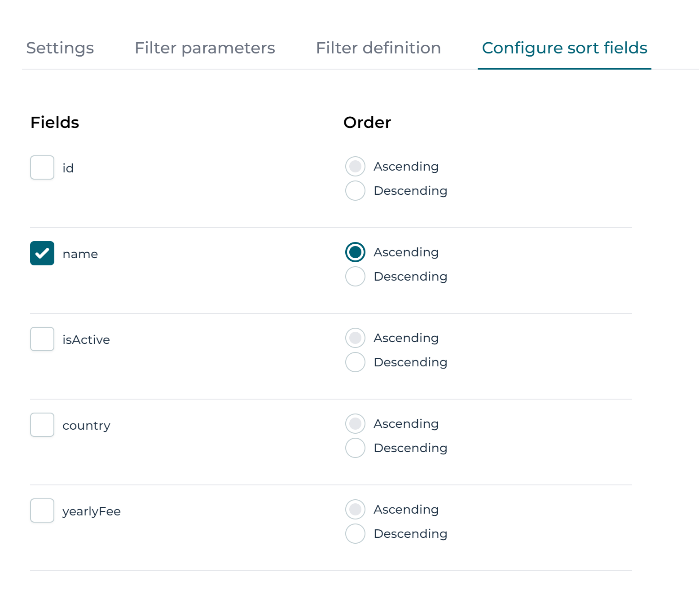Go to Filter definition tab

tap(378, 48)
